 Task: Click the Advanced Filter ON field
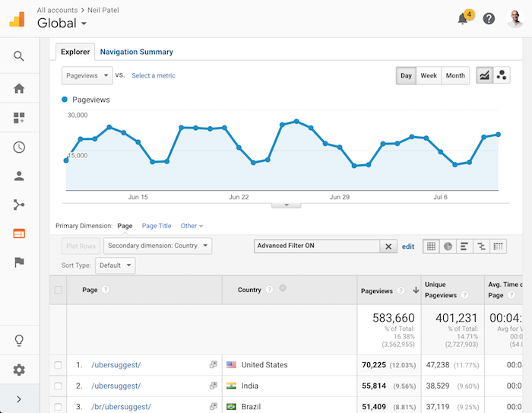tap(317, 246)
